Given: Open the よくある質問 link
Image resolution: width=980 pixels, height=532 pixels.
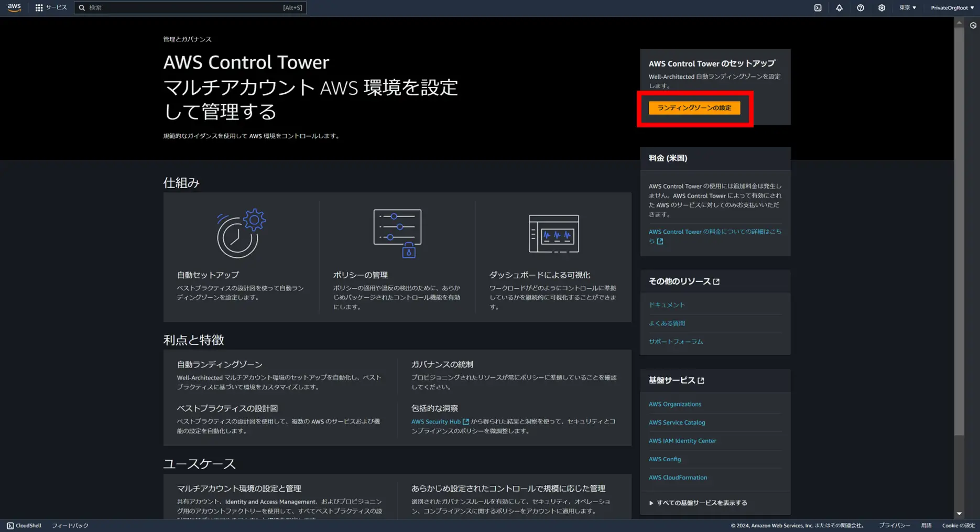Looking at the screenshot, I should [x=667, y=323].
